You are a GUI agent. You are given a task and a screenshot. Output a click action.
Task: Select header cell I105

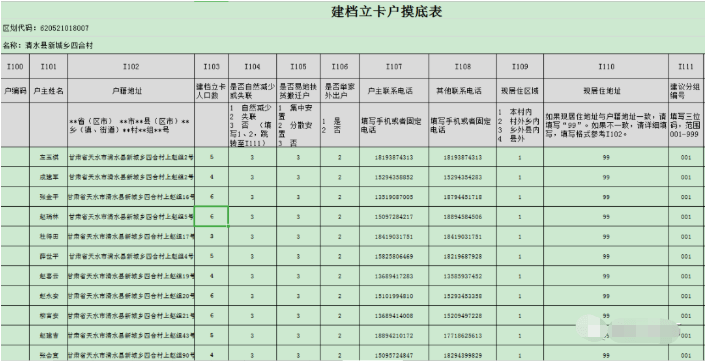pyautogui.click(x=298, y=67)
